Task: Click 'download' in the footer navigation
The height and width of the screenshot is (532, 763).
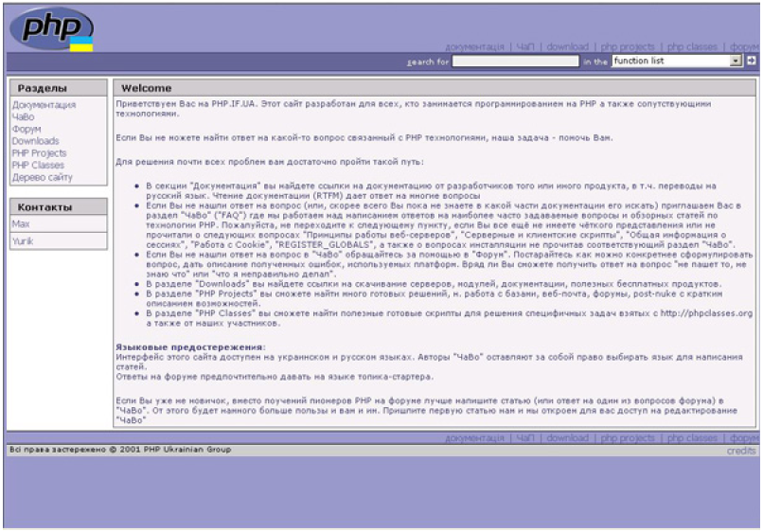Action: coord(567,438)
